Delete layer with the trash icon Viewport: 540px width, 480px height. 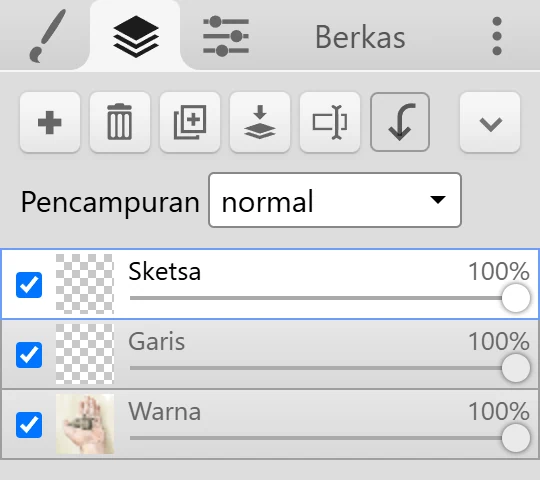pos(120,122)
